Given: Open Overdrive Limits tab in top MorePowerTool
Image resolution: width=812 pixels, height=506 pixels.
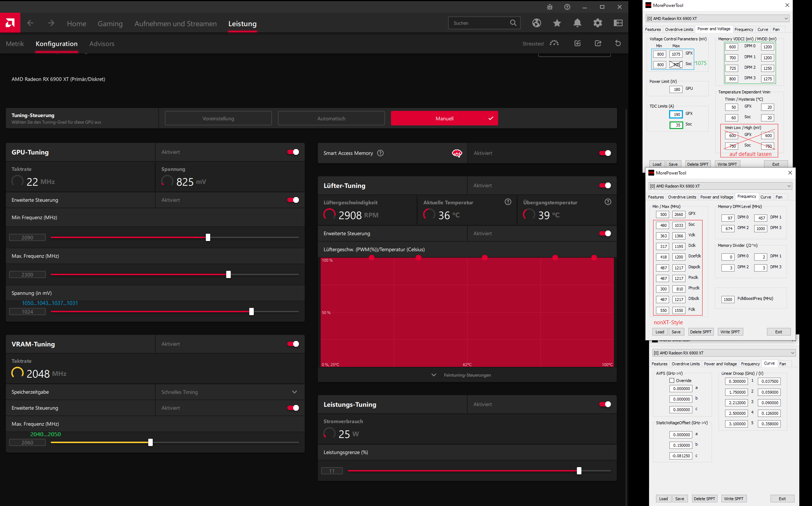Looking at the screenshot, I should [x=679, y=29].
